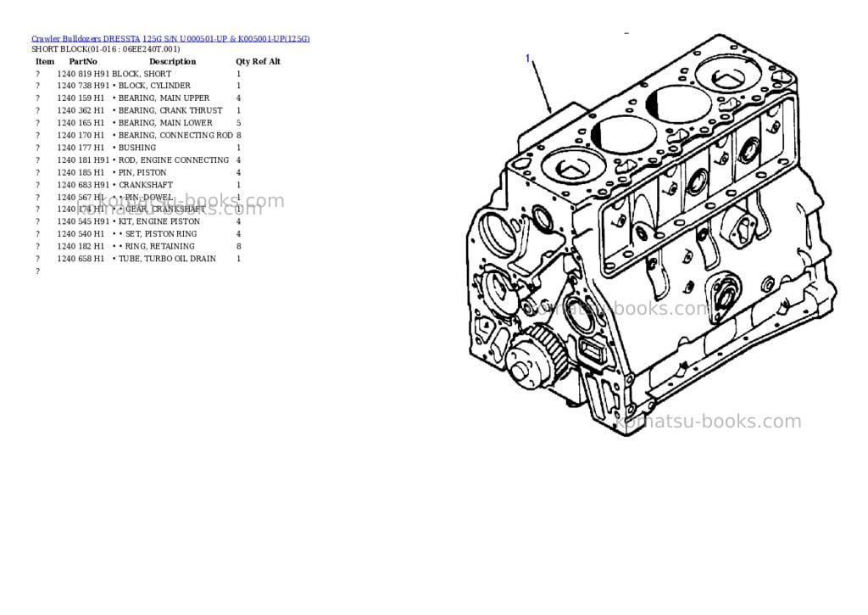Click part number 1240 165 H1
The width and height of the screenshot is (868, 615).
pos(81,123)
